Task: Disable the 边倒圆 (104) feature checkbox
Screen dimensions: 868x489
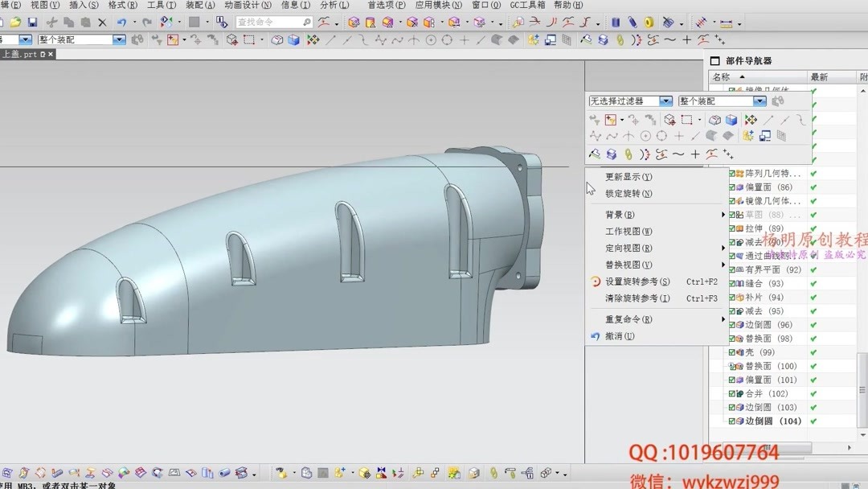Action: click(731, 421)
